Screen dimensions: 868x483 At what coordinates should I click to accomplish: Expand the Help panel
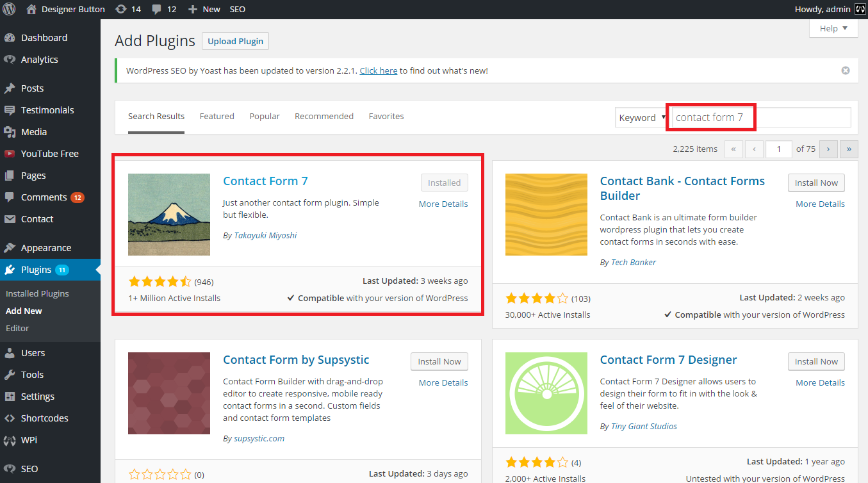(833, 28)
